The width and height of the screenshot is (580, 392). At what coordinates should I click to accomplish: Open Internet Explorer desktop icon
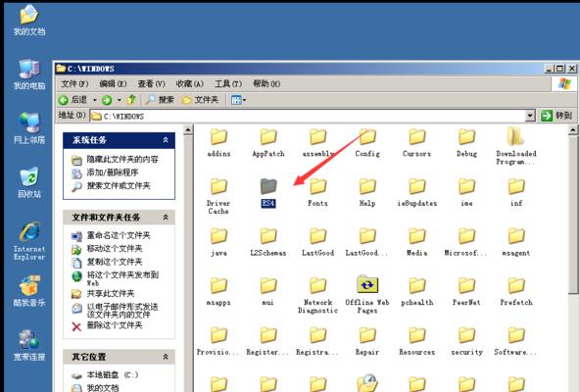point(29,241)
